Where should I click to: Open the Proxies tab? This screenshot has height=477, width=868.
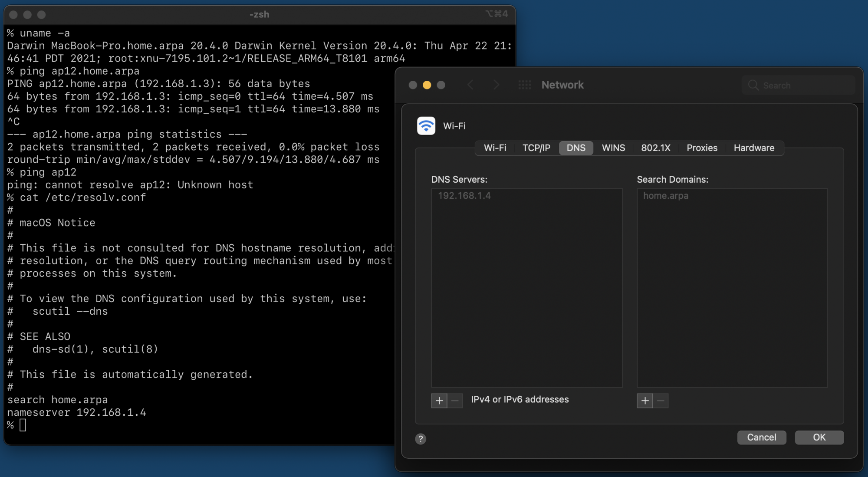pos(702,148)
